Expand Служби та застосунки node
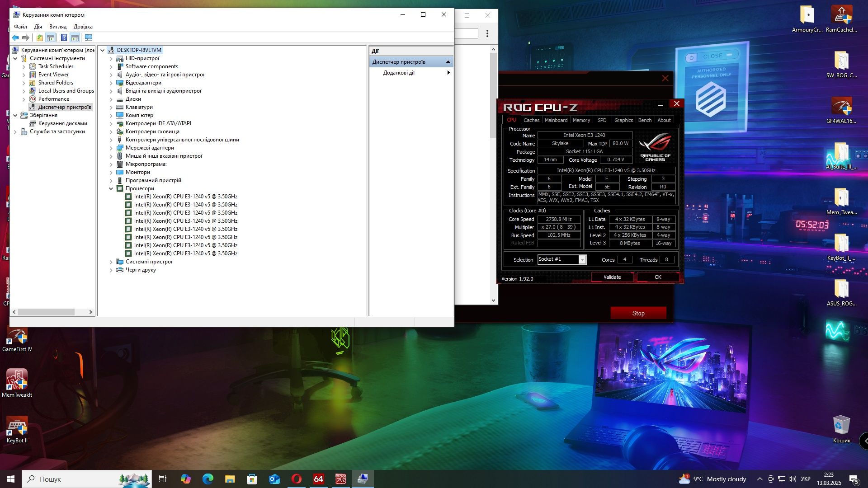868x488 pixels. tap(15, 132)
